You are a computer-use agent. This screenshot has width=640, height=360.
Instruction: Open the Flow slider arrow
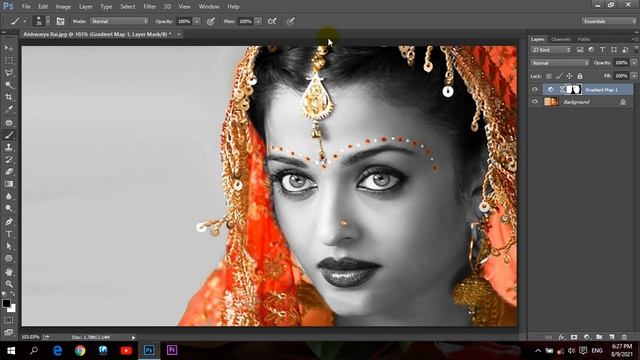[x=258, y=21]
